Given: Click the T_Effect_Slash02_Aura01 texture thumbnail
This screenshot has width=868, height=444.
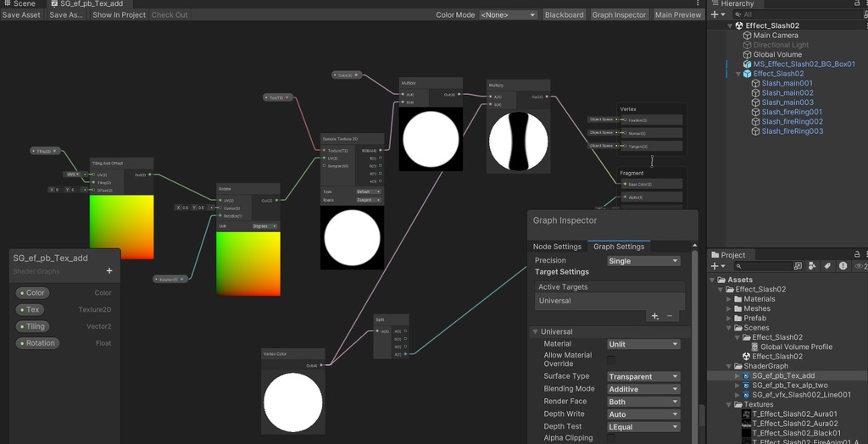Looking at the screenshot, I should pyautogui.click(x=746, y=414).
